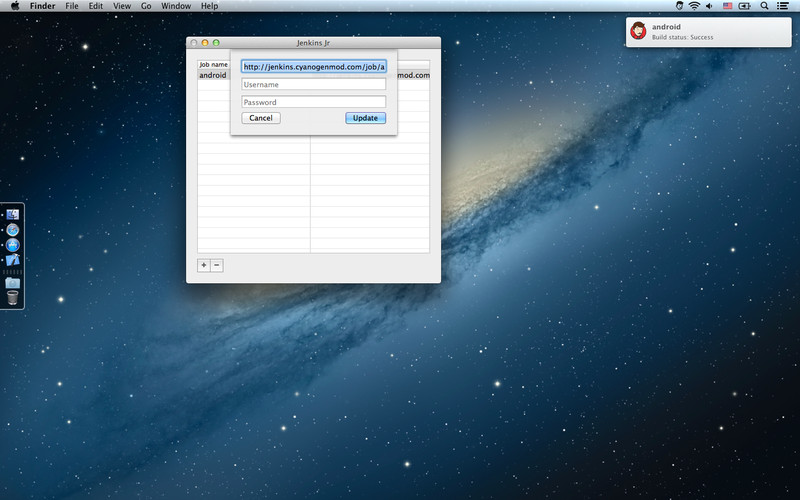Viewport: 800px width, 500px height.
Task: Open Spotlight search
Action: [764, 6]
